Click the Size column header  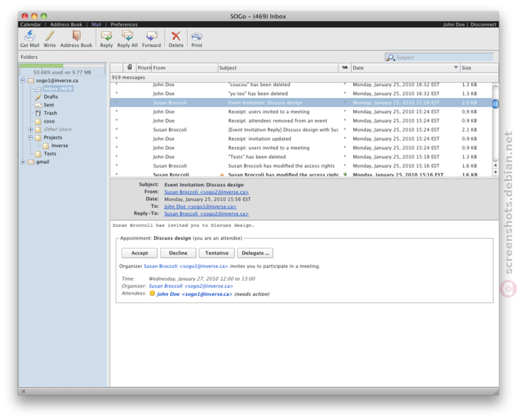pyautogui.click(x=479, y=67)
